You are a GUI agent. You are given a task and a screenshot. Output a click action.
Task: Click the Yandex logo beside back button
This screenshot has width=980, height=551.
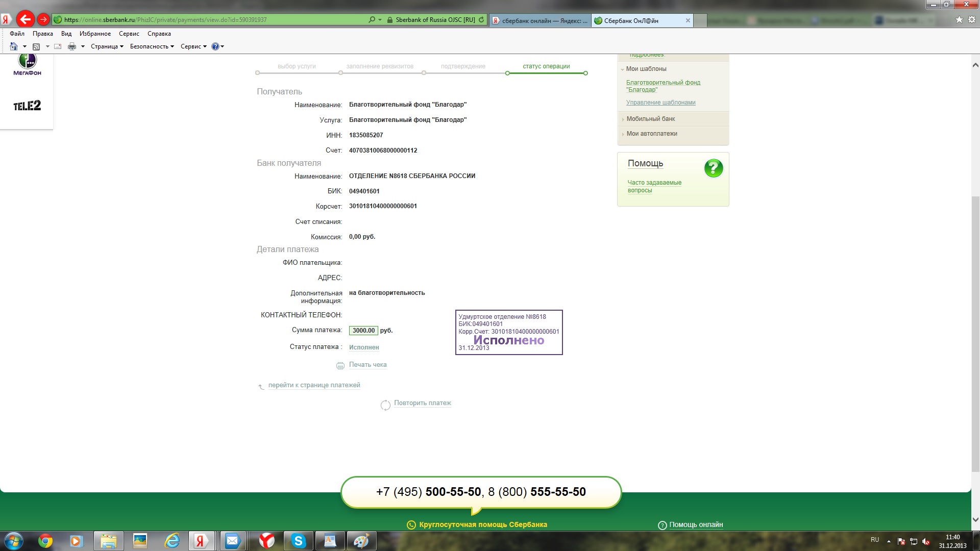[6, 20]
